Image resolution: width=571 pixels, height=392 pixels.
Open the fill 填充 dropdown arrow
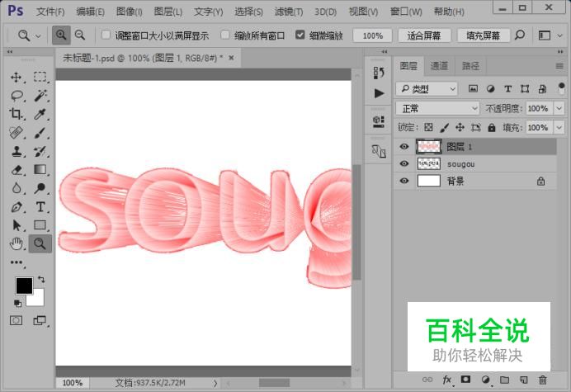(559, 128)
